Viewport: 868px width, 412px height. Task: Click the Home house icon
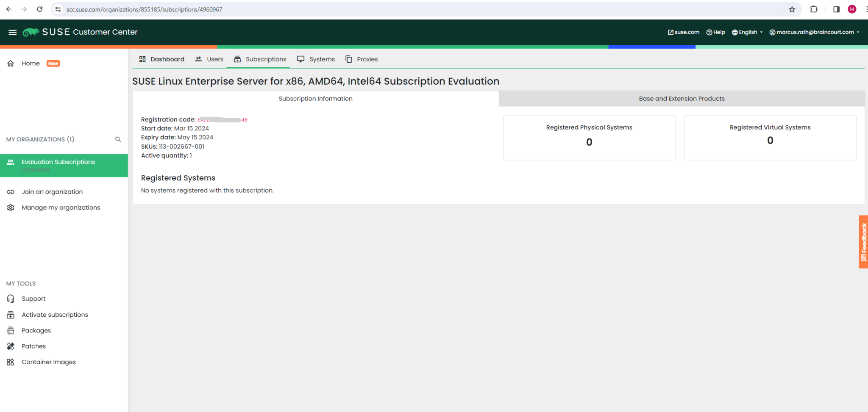point(10,63)
